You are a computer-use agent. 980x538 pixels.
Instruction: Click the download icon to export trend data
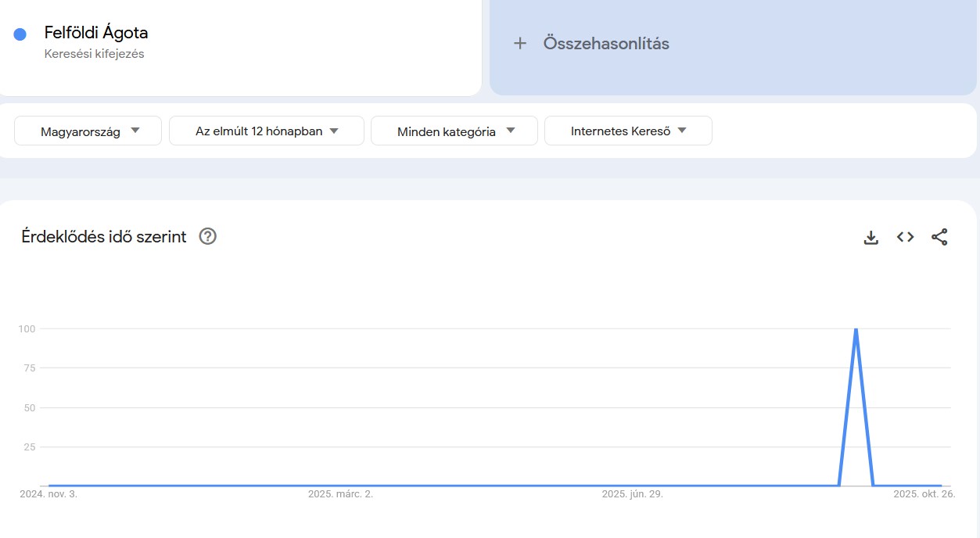click(x=871, y=237)
